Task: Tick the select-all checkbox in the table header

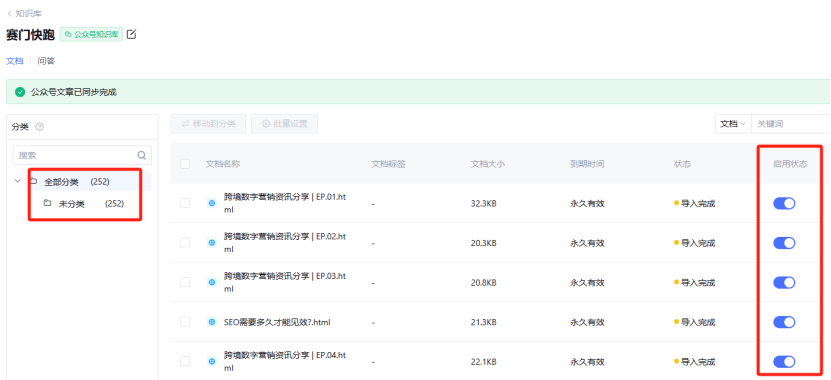Action: pos(185,164)
